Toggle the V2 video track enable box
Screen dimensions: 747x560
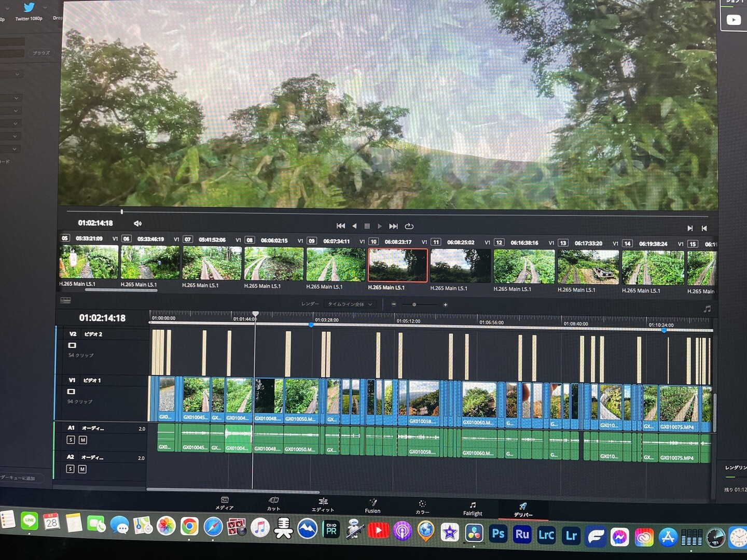point(72,345)
